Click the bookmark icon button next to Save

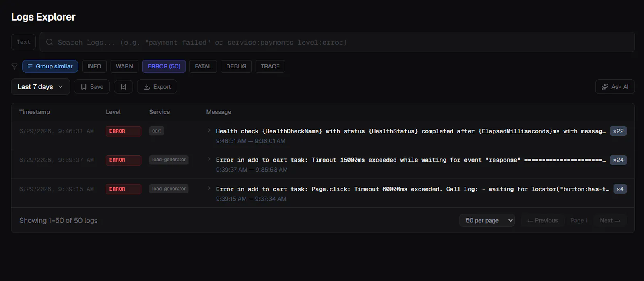point(124,87)
